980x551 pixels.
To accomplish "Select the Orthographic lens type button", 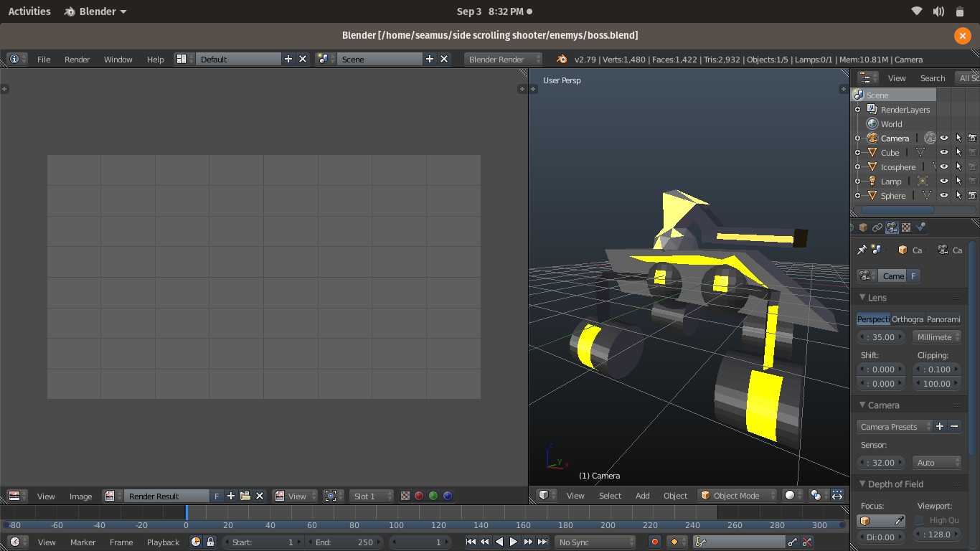I will [908, 319].
